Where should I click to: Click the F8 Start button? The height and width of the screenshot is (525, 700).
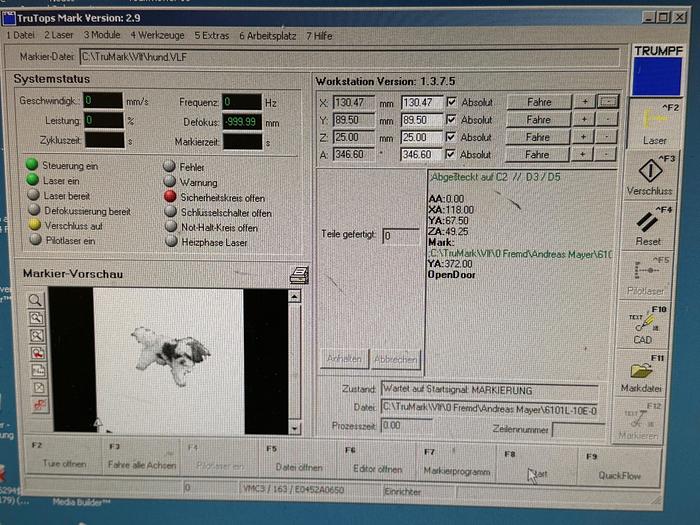click(x=537, y=465)
